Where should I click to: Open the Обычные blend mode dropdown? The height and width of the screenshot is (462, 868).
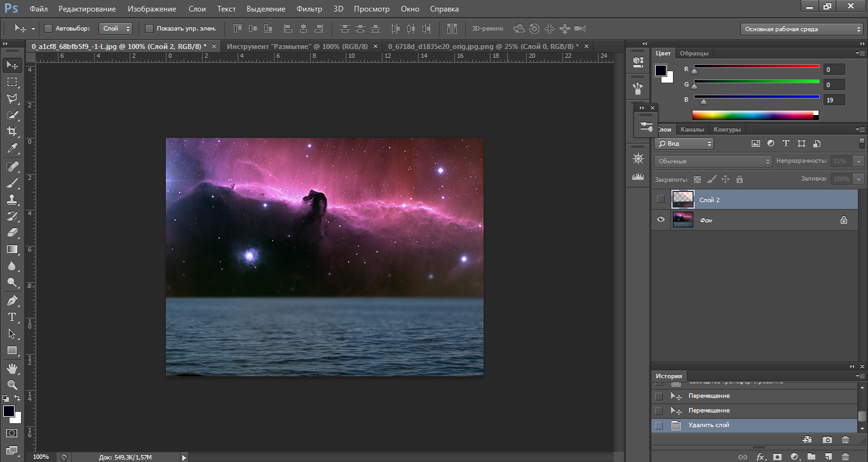point(713,161)
